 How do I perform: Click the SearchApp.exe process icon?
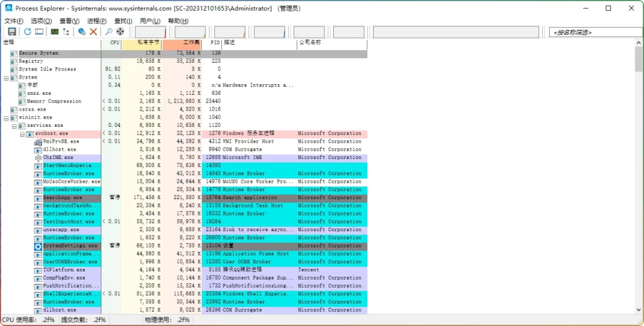[x=38, y=198]
